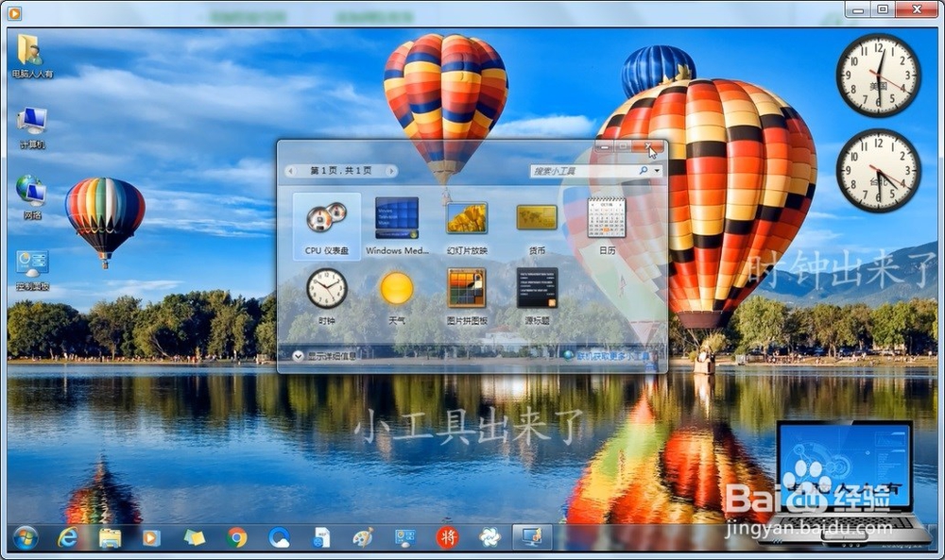Choose the 时钟 clock gadget in gallery
Screen dimensions: 945x560
[x=327, y=297]
